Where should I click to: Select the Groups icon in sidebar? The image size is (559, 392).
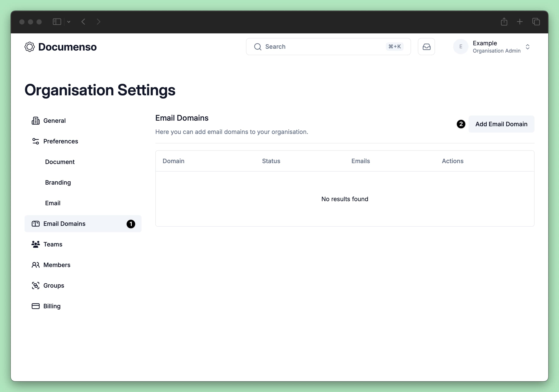(35, 286)
